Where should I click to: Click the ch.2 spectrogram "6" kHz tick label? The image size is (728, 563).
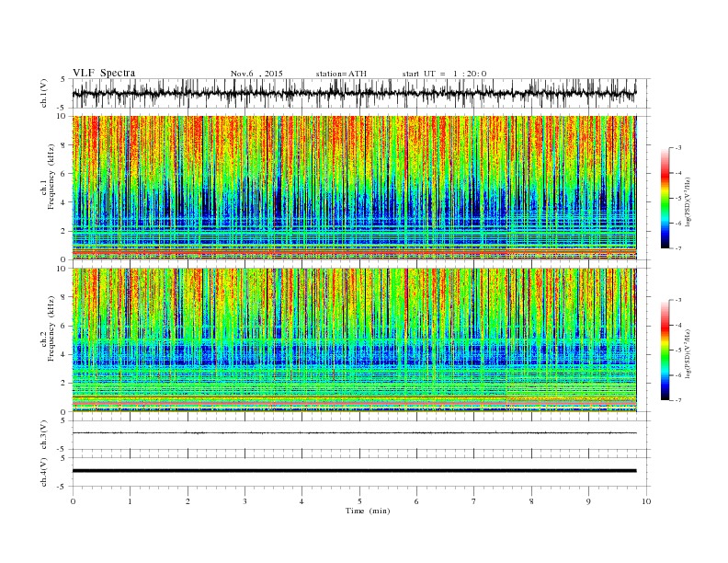[x=63, y=326]
